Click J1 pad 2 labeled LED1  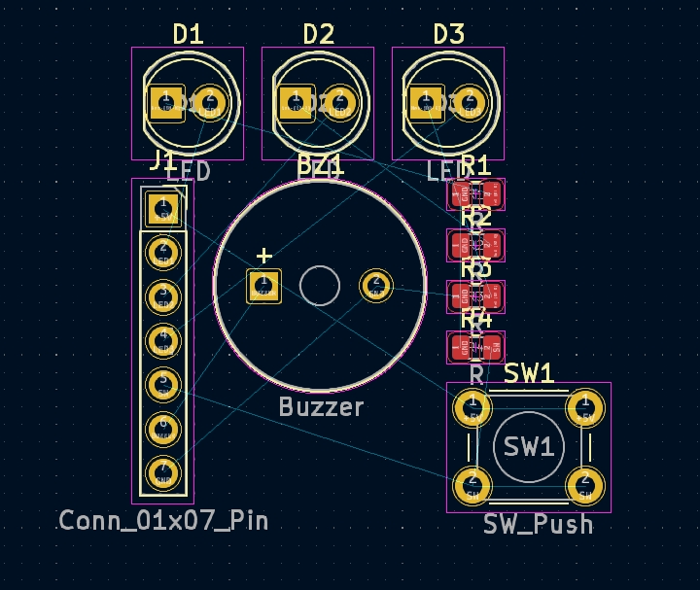[x=163, y=253]
